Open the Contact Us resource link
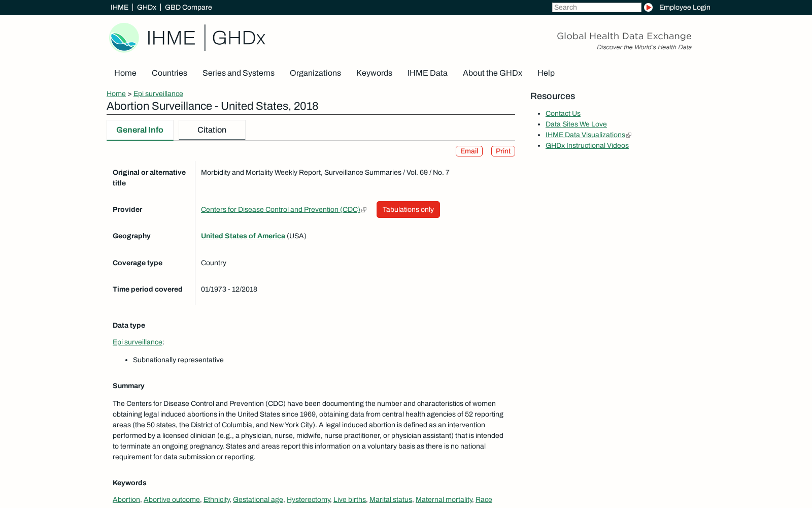The image size is (812, 508). [x=563, y=114]
